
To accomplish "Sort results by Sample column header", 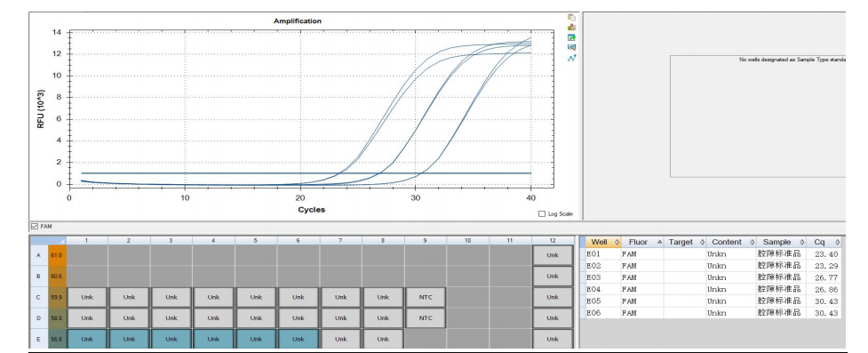I will (x=781, y=242).
